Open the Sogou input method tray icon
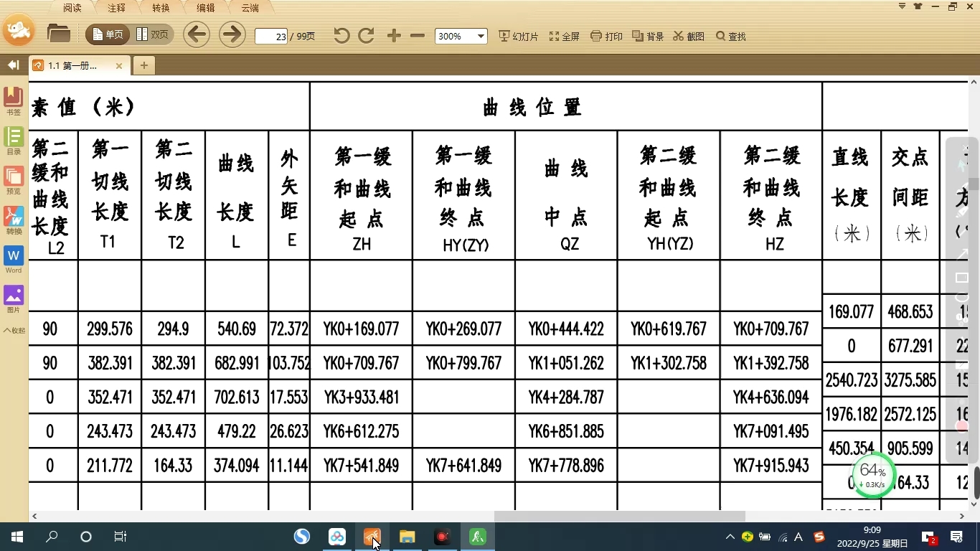980x551 pixels. [x=819, y=537]
